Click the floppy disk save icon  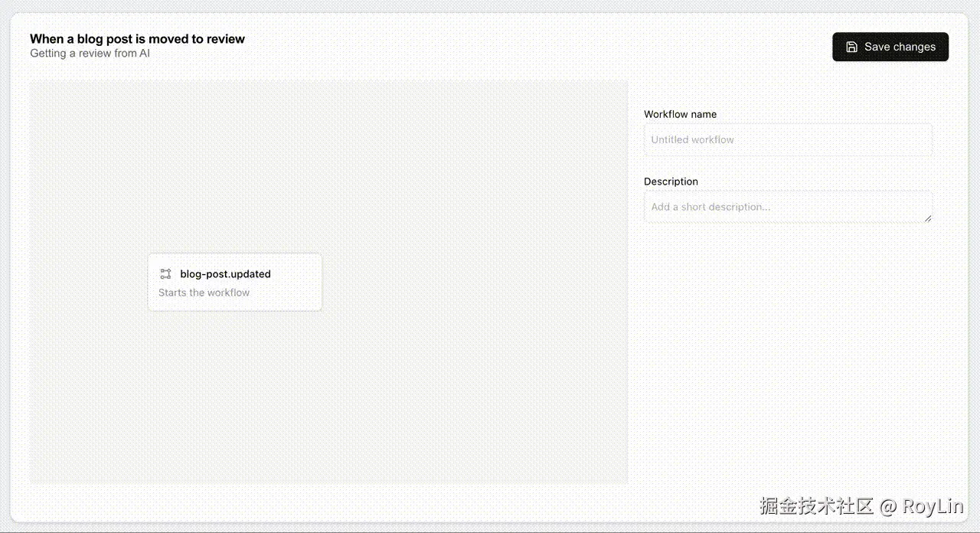(851, 47)
